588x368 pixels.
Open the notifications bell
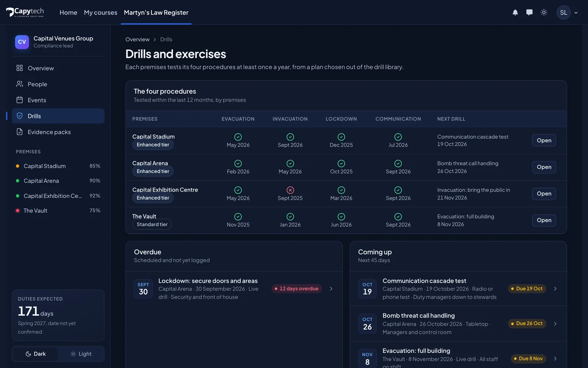(x=515, y=13)
